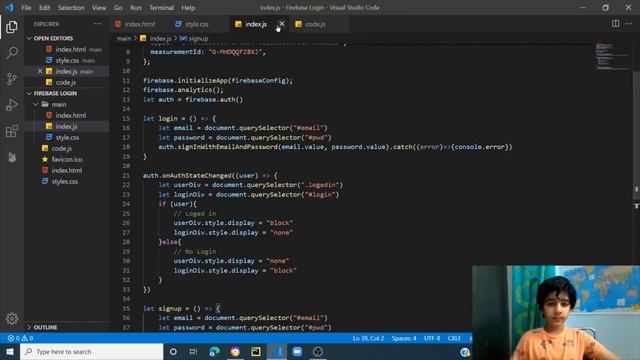Image resolution: width=640 pixels, height=360 pixels.
Task: Open the Manage gear settings icon
Action: [12, 318]
